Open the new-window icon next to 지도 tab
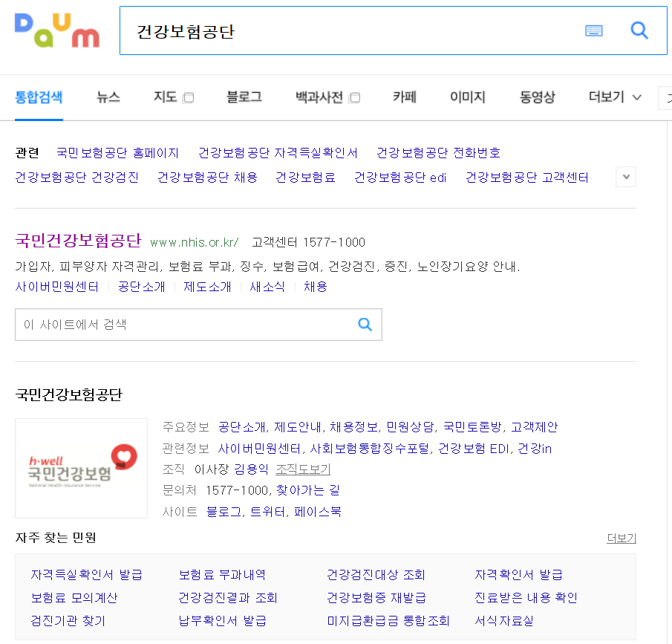The image size is (672, 644). click(188, 98)
